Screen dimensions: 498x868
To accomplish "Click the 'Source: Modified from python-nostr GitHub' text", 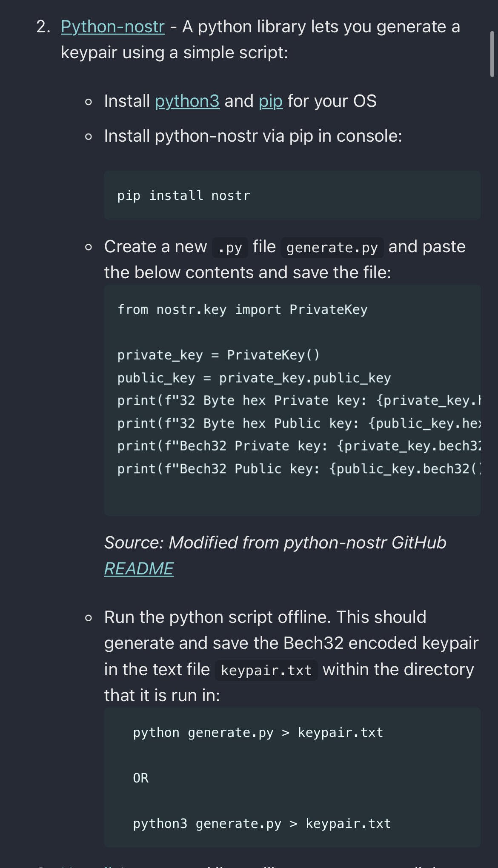I will [275, 542].
